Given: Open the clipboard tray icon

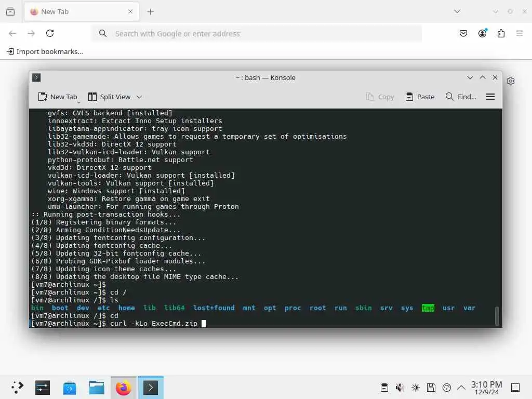Looking at the screenshot, I should [384, 388].
